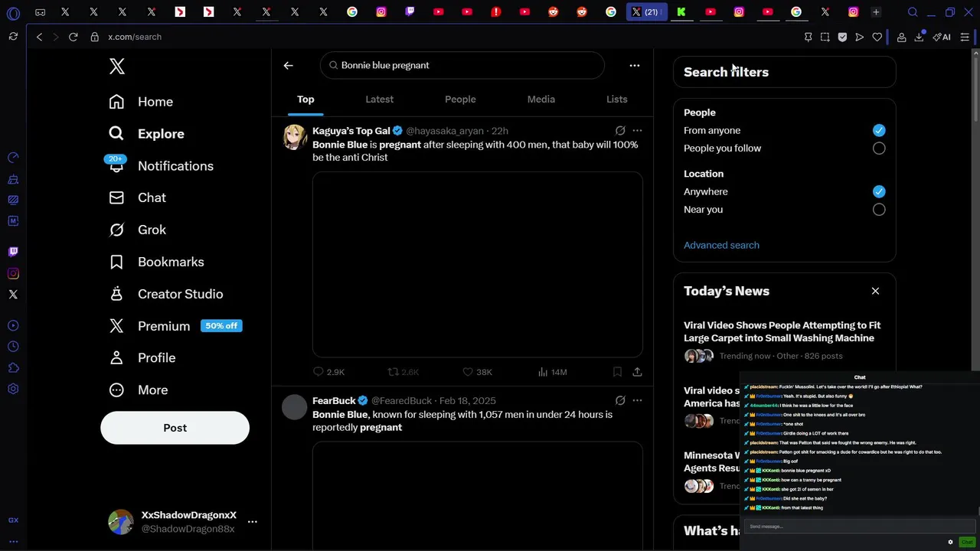Select Near you location radio option

coord(879,210)
